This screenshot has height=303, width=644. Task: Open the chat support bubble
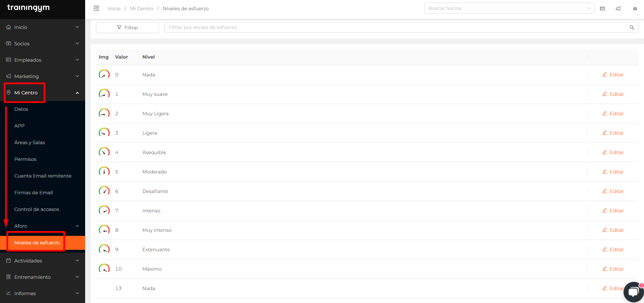[634, 292]
